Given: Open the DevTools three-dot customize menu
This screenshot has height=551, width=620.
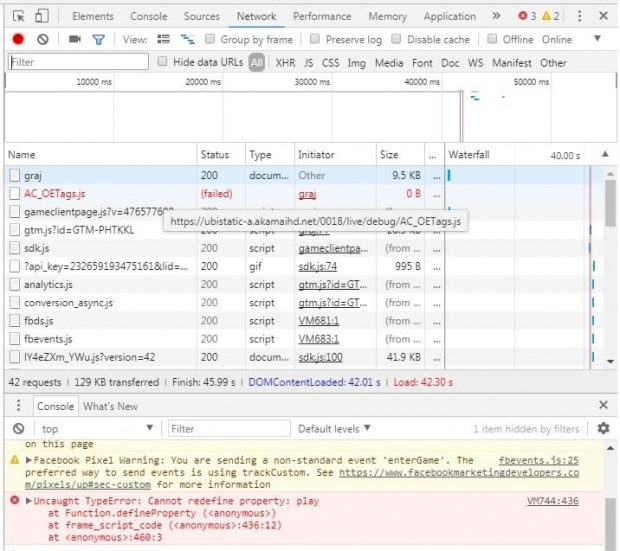Looking at the screenshot, I should pos(579,16).
